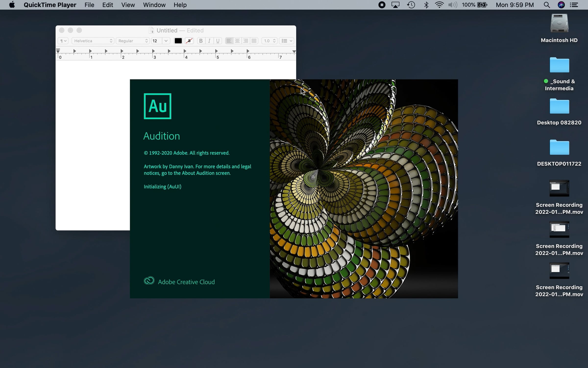Screen dimensions: 588x368
Task: Open the black text color swatch
Action: click(178, 41)
